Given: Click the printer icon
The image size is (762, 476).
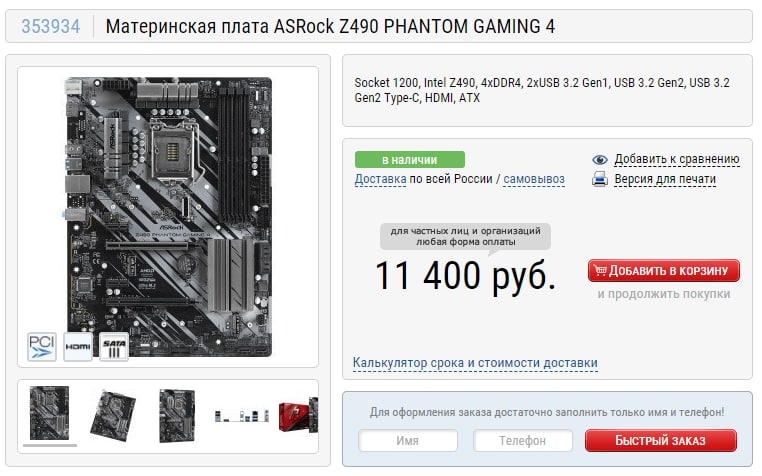Looking at the screenshot, I should point(600,179).
